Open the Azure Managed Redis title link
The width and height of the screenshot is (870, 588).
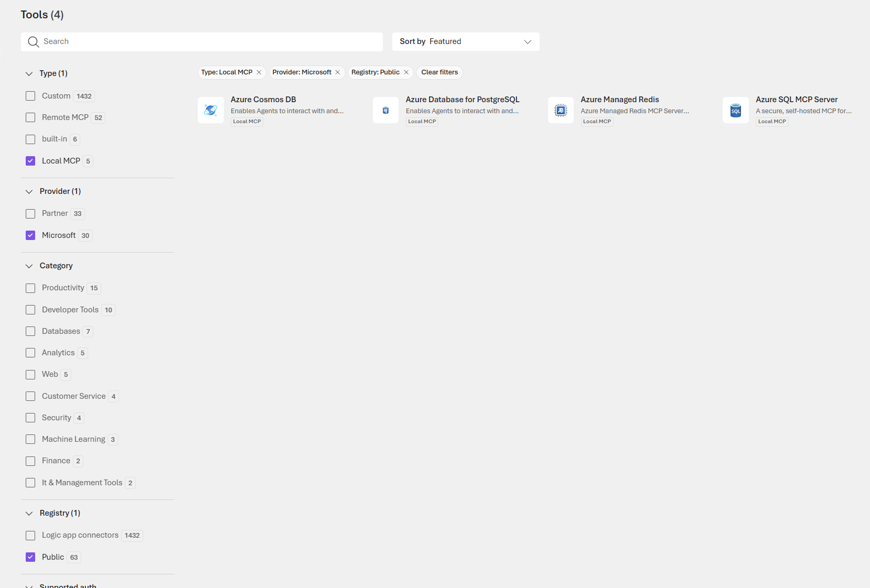(x=619, y=100)
